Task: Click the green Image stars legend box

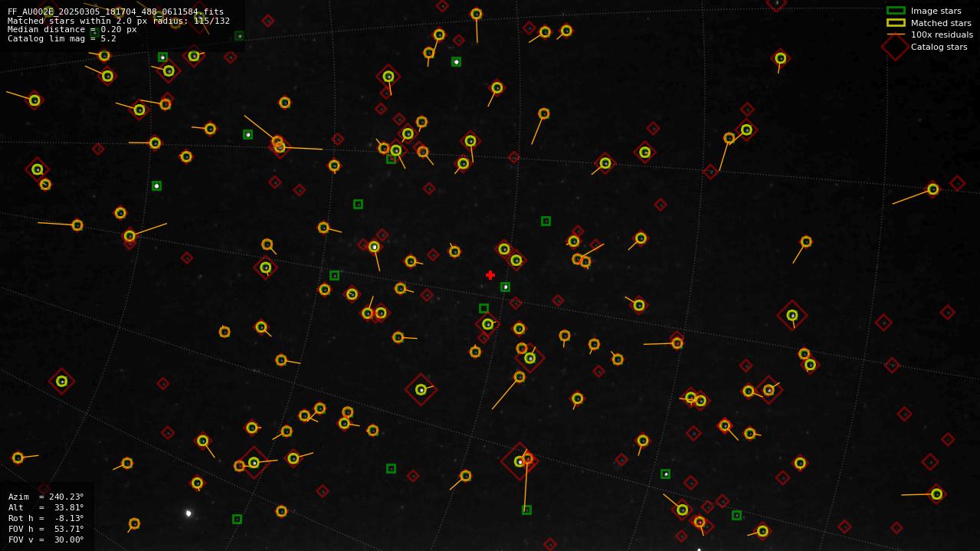Action: pos(896,11)
